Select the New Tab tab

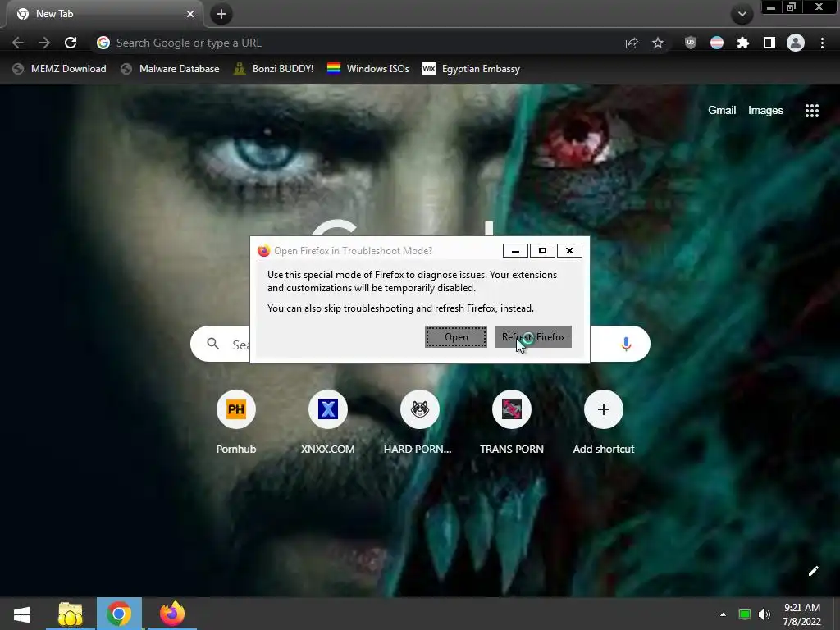[104, 14]
